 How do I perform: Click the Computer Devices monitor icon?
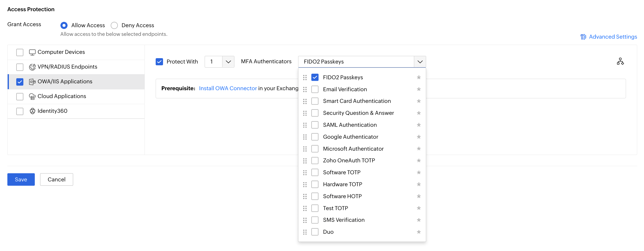pos(32,52)
